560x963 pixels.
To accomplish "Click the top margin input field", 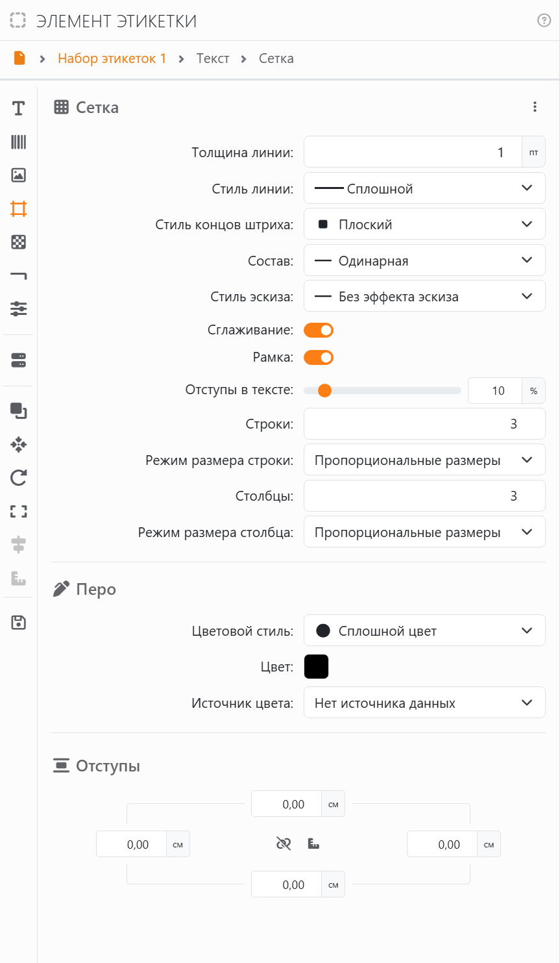I will point(287,804).
